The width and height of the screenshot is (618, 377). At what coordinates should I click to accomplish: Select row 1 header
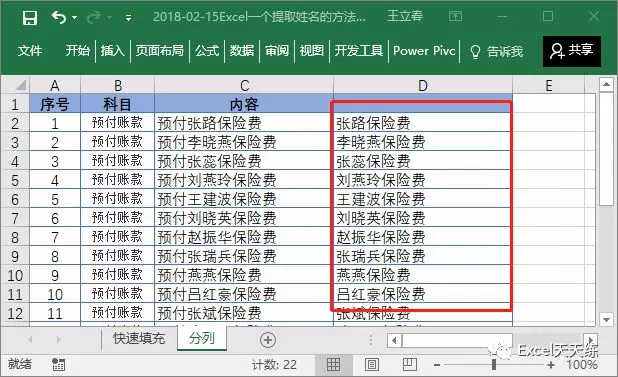pyautogui.click(x=15, y=104)
